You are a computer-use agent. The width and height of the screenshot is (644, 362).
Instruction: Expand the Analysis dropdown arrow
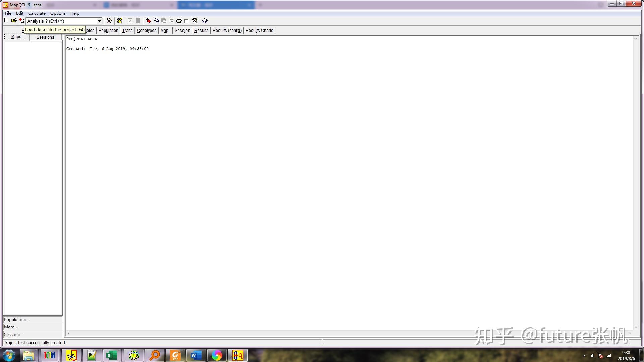click(99, 21)
